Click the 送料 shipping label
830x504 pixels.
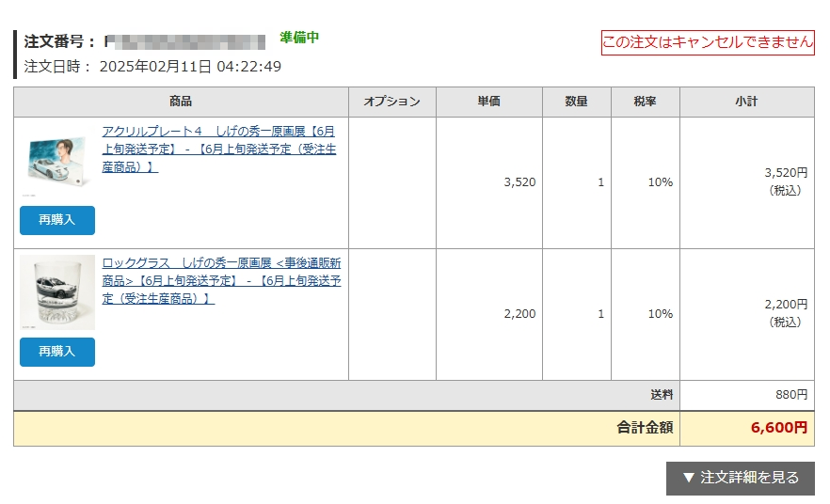(662, 395)
